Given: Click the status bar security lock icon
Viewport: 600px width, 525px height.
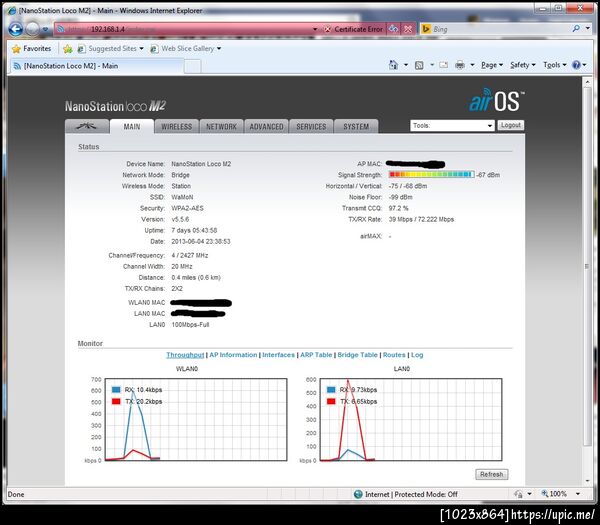Looking at the screenshot, I should (518, 494).
